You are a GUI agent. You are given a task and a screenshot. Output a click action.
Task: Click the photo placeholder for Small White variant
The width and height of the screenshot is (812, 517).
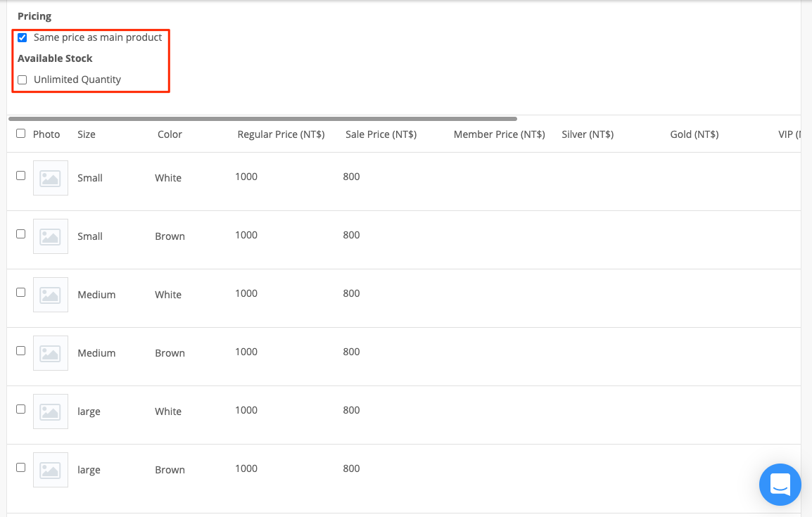click(x=50, y=178)
